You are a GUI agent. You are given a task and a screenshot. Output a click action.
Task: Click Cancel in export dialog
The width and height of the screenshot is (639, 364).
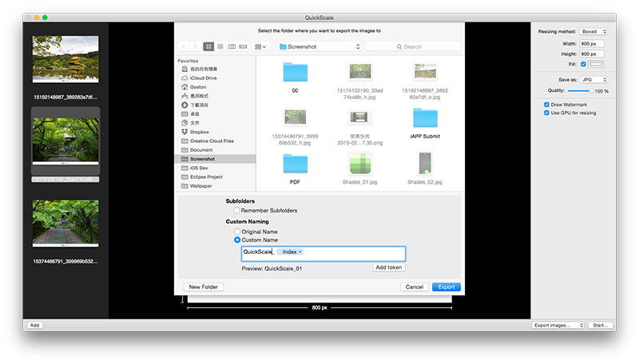pyautogui.click(x=415, y=287)
